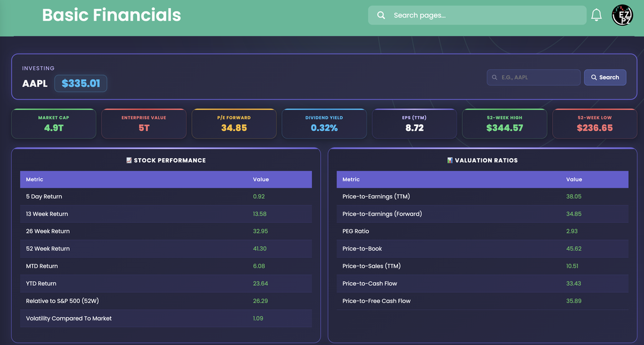Click the 13.58 value
Viewport: 644px width, 345px height.
point(260,214)
